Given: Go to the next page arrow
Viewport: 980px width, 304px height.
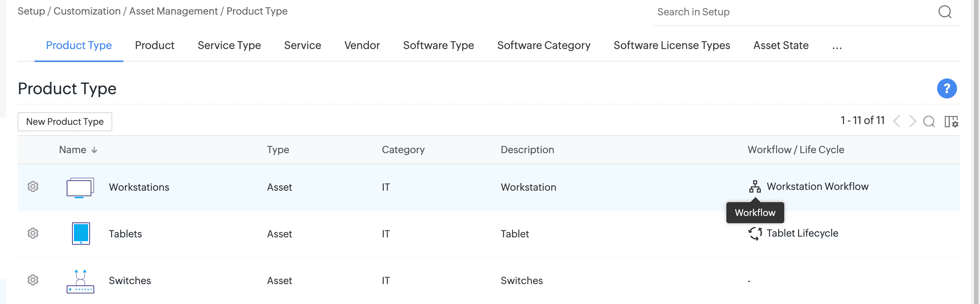Looking at the screenshot, I should [x=913, y=122].
